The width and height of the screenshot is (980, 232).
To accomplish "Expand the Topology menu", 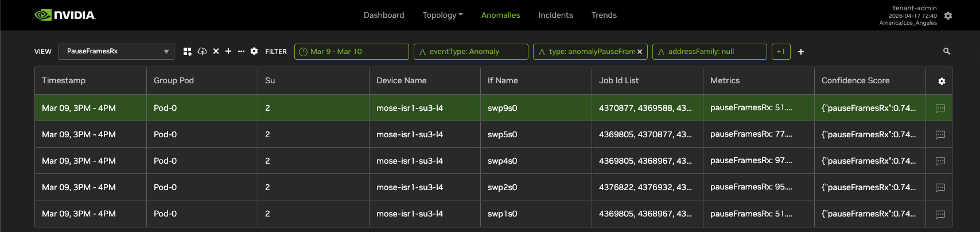I will [442, 15].
